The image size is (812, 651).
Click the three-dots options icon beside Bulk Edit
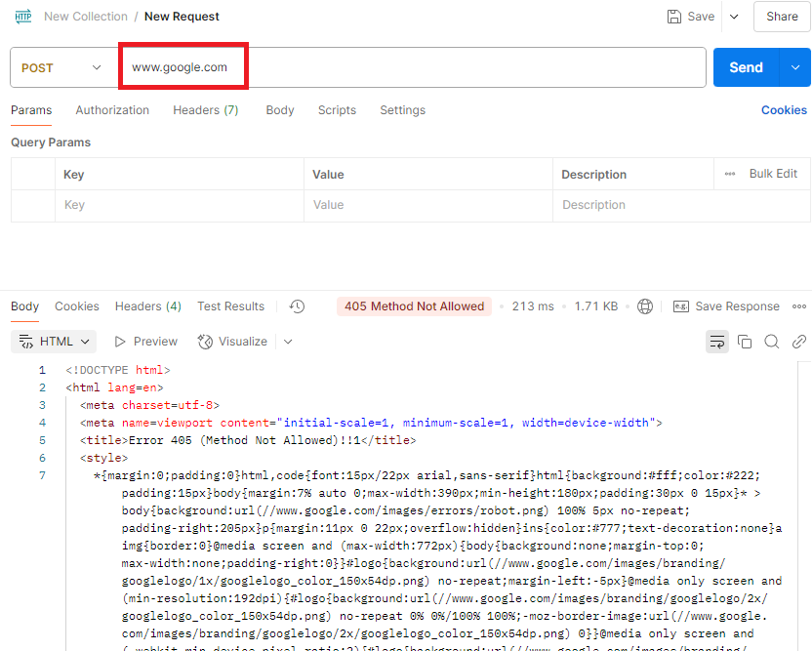tap(730, 174)
